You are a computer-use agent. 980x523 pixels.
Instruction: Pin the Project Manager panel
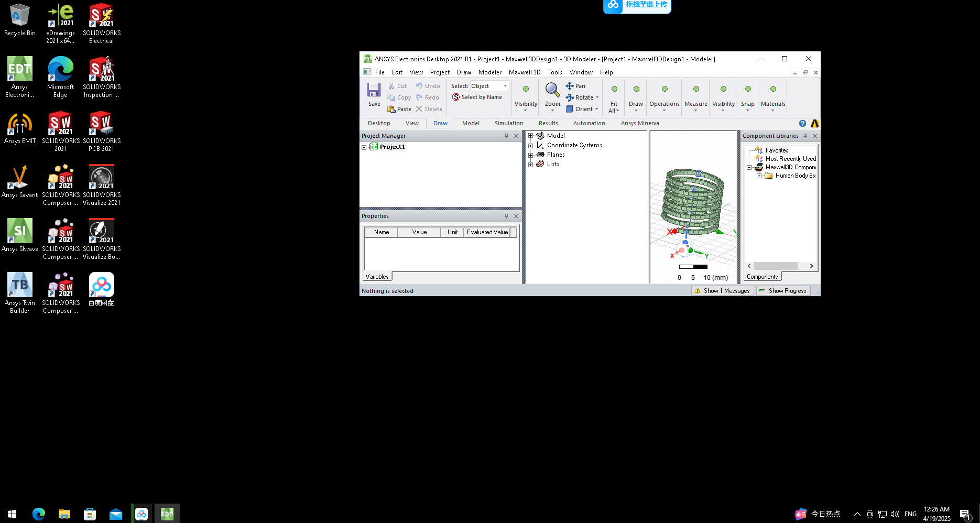pos(506,136)
